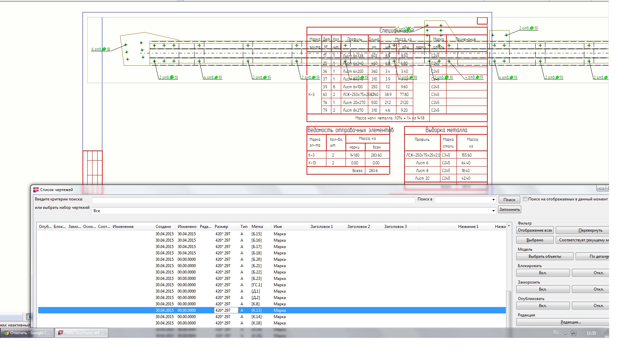Click the RU language indicator
644x362 pixels.
(x=556, y=333)
